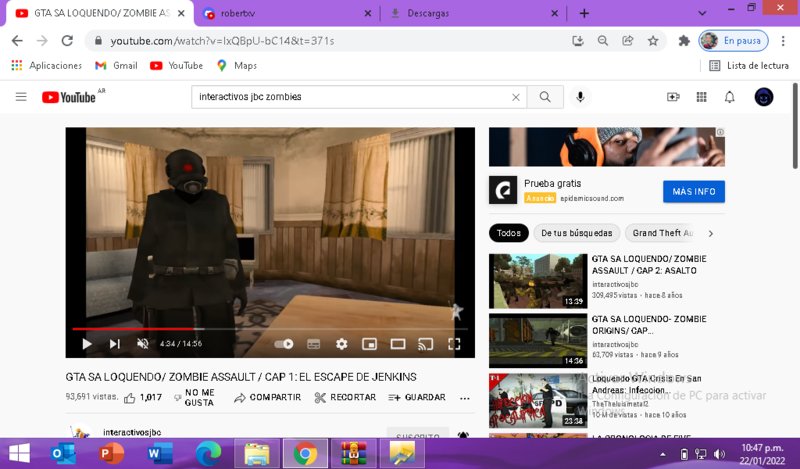800x469 pixels.
Task: Toggle subtitles in the video player
Action: coord(313,344)
